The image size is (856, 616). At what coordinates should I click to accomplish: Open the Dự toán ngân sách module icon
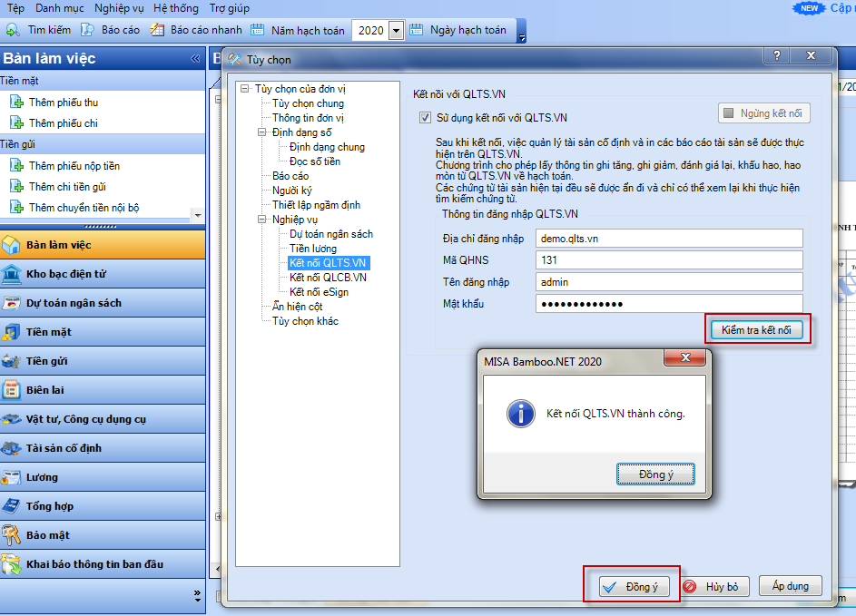[11, 303]
